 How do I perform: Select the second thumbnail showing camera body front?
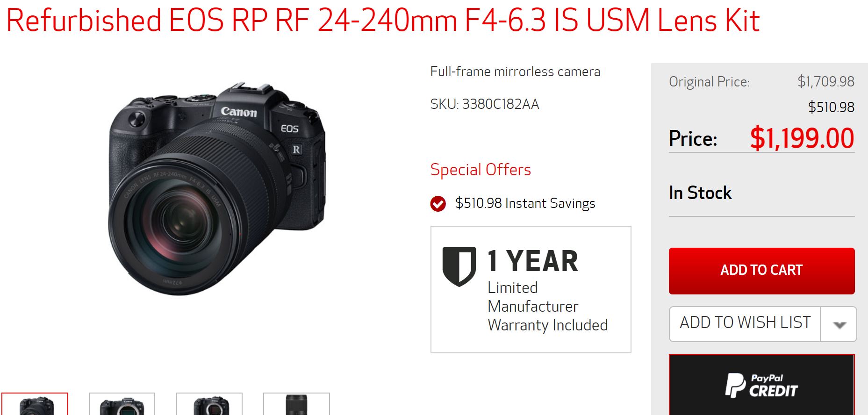[122, 404]
